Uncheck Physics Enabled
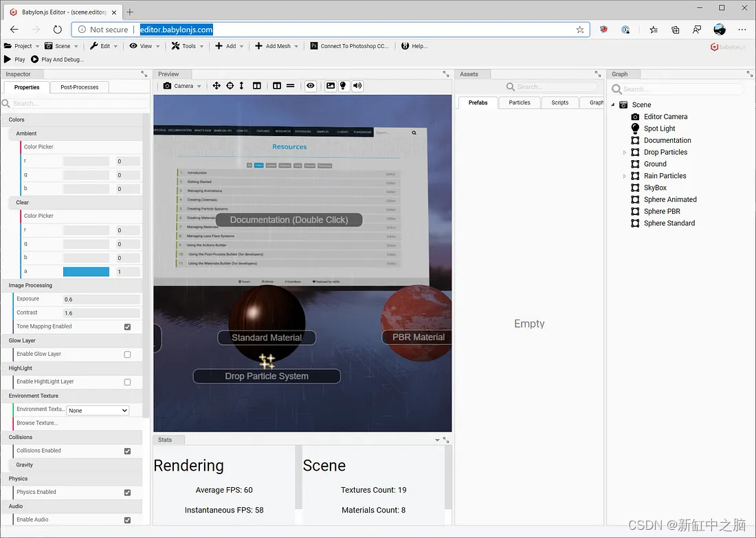 (x=127, y=493)
